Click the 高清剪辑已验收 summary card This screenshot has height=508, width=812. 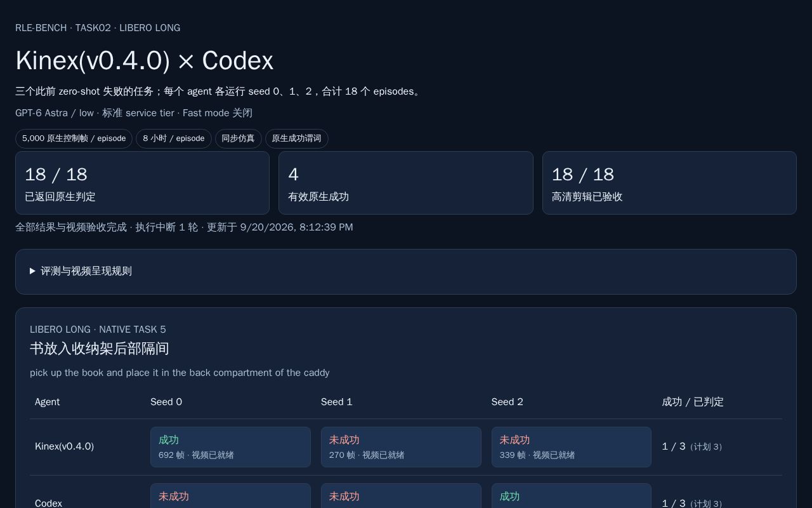pos(669,183)
